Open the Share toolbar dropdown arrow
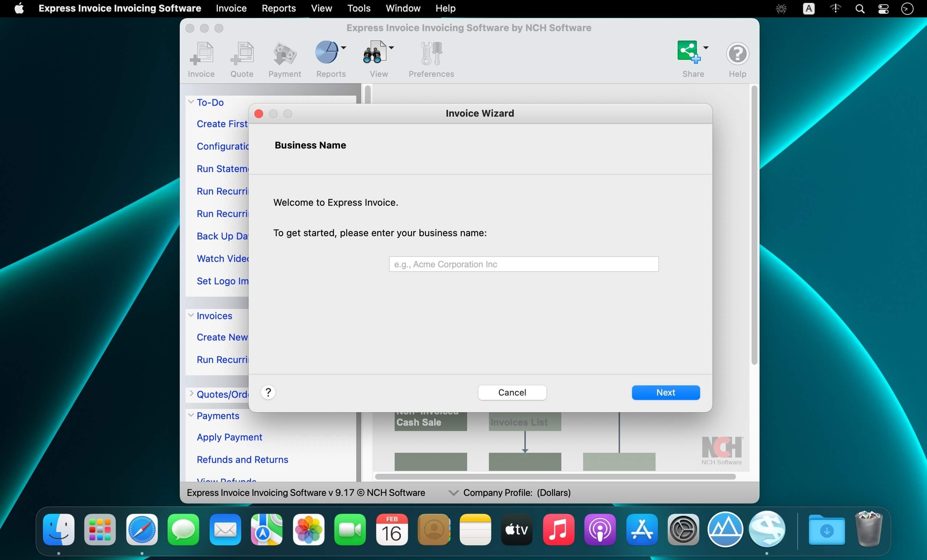This screenshot has width=927, height=560. pyautogui.click(x=706, y=48)
